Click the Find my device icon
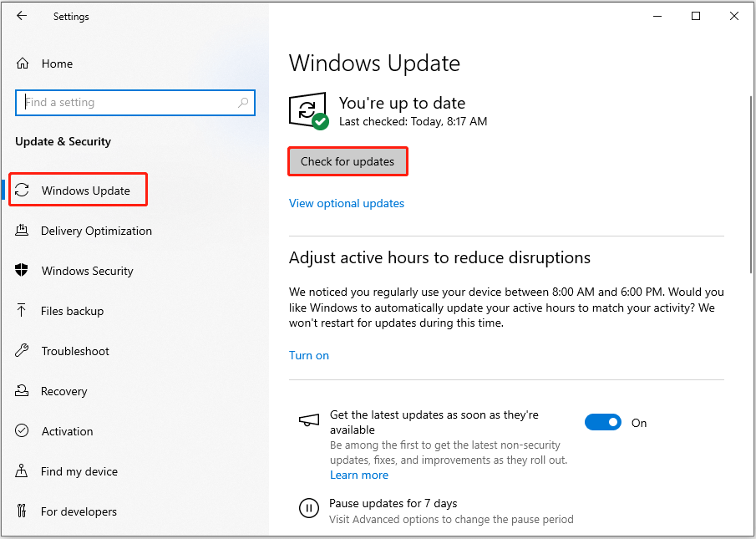 22,471
